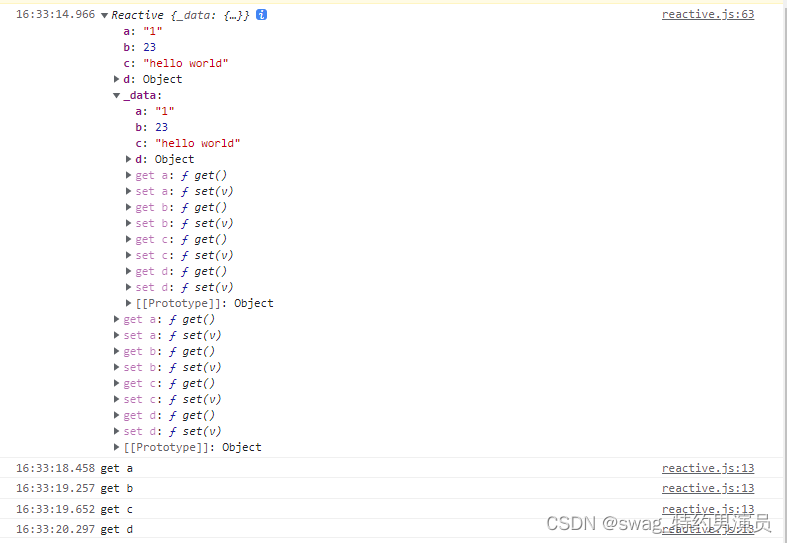
Task: Collapse the Reactive {_data: {…}} object
Action: (104, 16)
